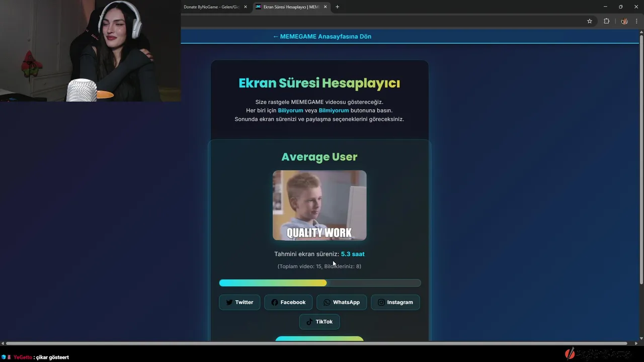Click the Twitter bird icon

[x=229, y=302]
